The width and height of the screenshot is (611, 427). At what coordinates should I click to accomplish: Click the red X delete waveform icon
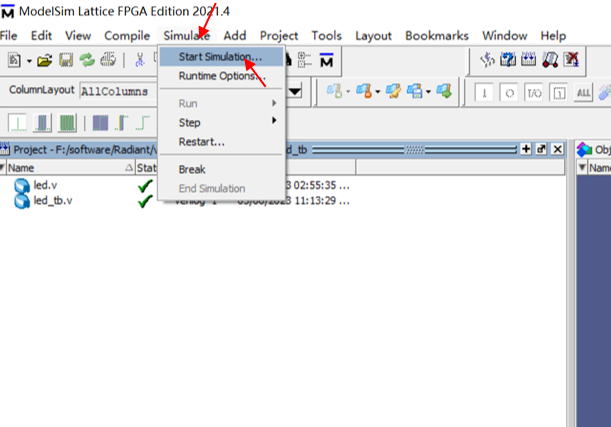click(571, 60)
